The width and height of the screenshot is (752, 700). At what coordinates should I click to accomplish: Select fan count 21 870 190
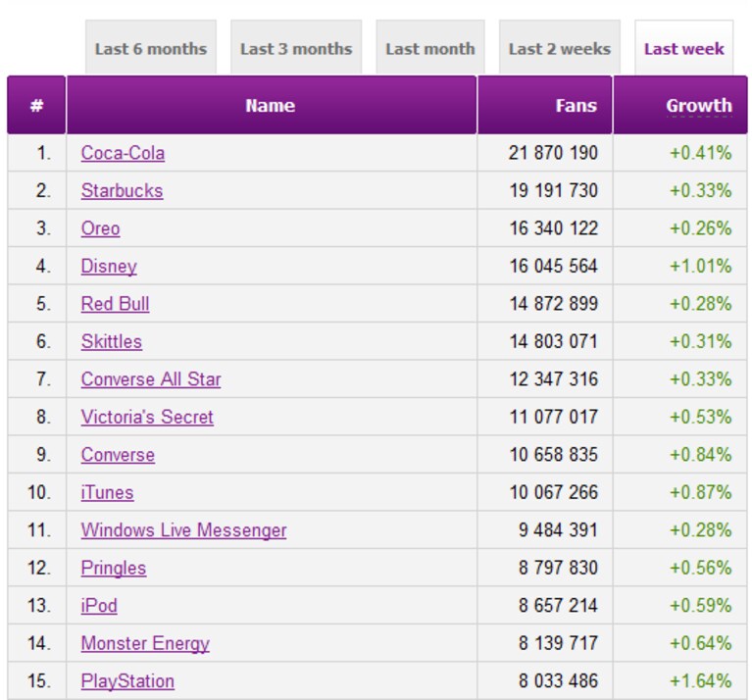(x=553, y=153)
